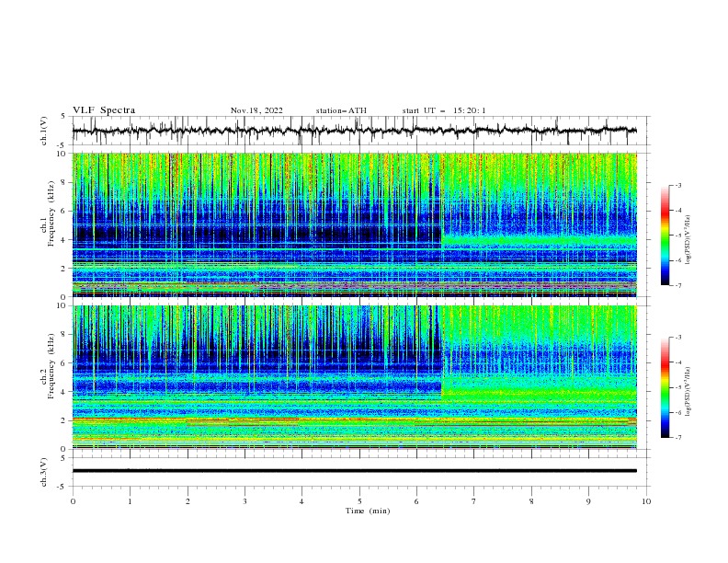
Task: Click the time axis tick "3"
Action: click(x=245, y=501)
